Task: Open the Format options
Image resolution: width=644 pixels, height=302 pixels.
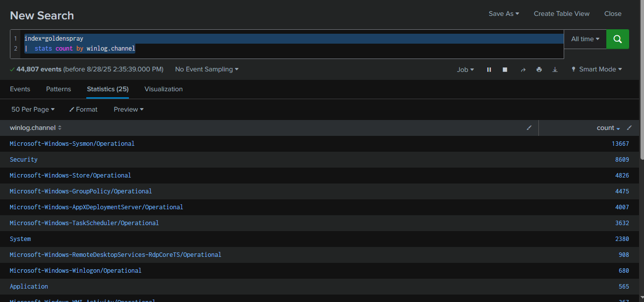Action: [x=83, y=110]
